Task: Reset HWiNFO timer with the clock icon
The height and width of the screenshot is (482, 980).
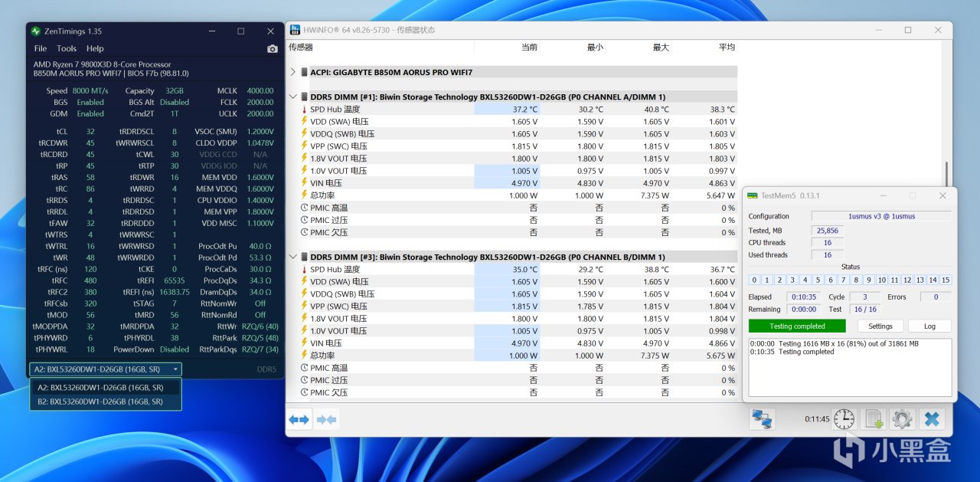Action: pyautogui.click(x=844, y=419)
